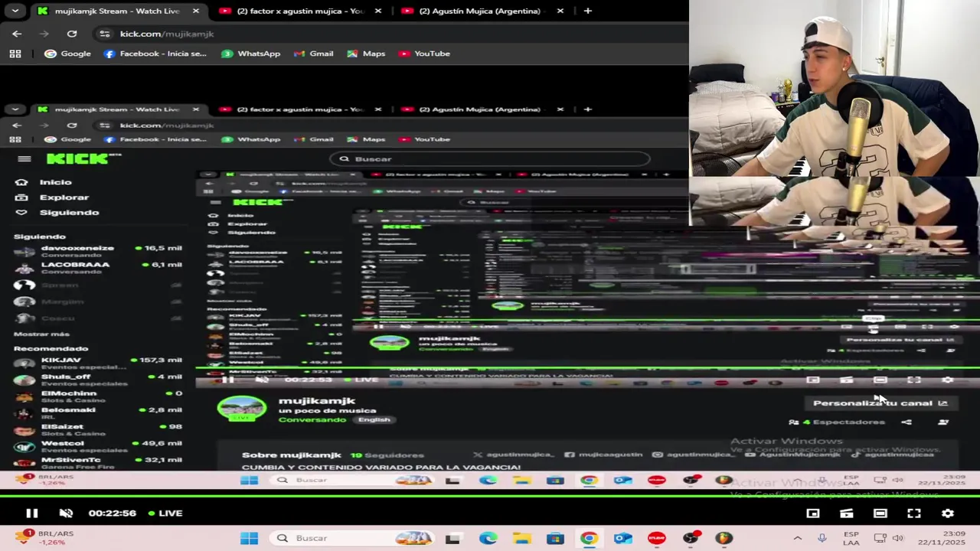Open davooxeneize channel in largest Kick sidebar
This screenshot has height=551, width=980.
click(x=98, y=251)
